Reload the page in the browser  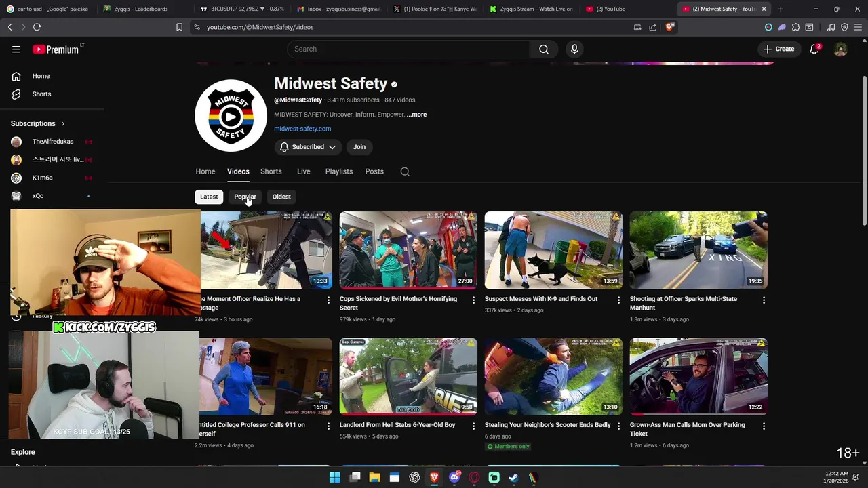pyautogui.click(x=37, y=27)
